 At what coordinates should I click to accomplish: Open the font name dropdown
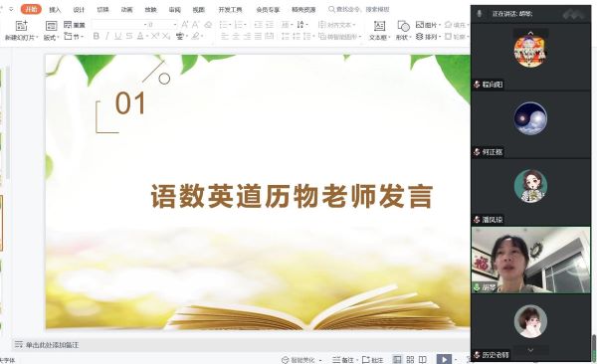[119, 25]
